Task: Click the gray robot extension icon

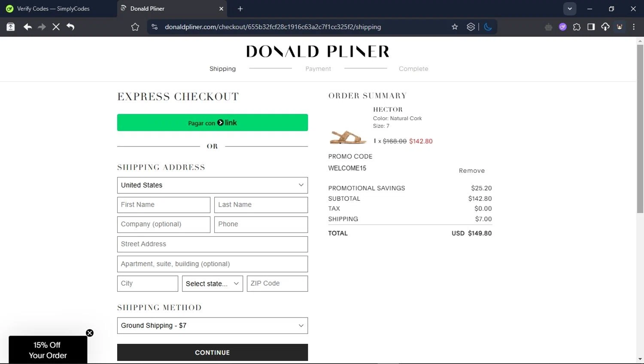Action: pyautogui.click(x=548, y=27)
